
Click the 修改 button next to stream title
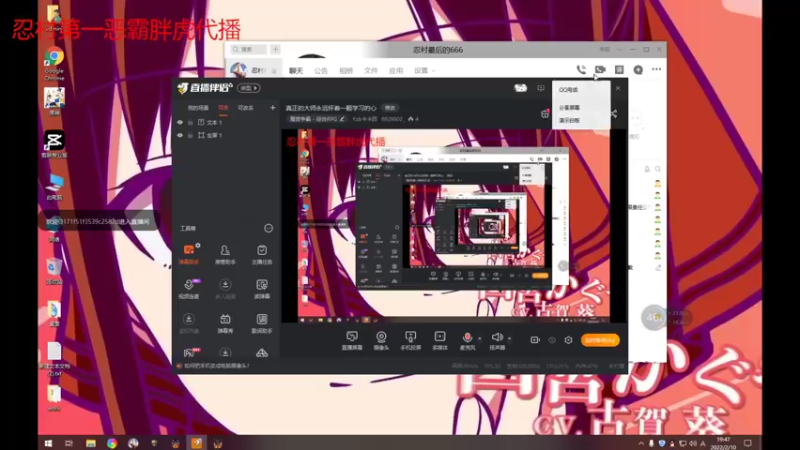390,108
